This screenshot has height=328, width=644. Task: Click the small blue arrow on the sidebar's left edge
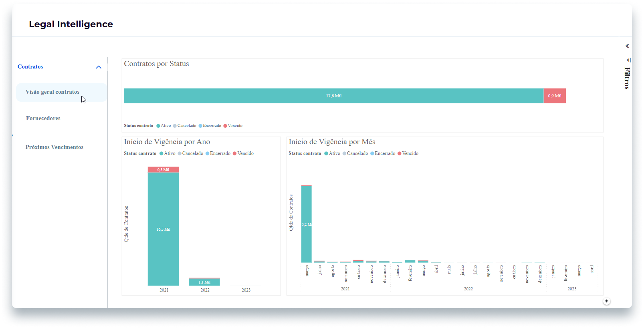pos(12,135)
